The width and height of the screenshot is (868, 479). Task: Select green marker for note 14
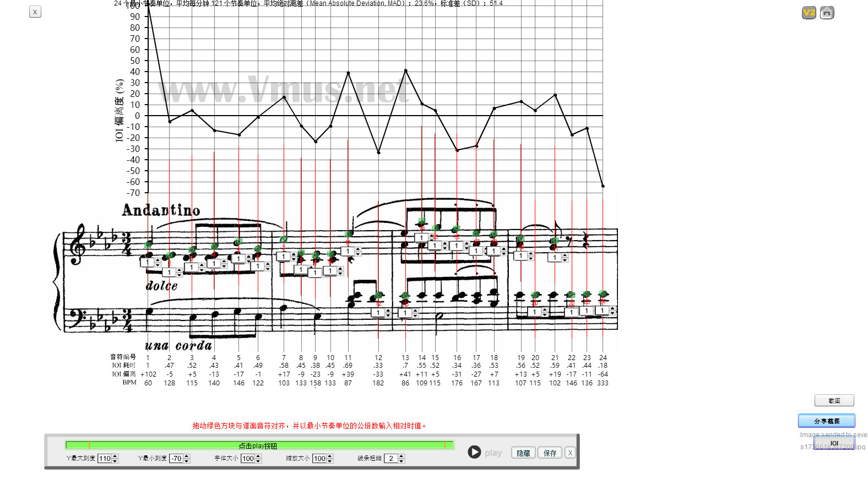coord(421,221)
